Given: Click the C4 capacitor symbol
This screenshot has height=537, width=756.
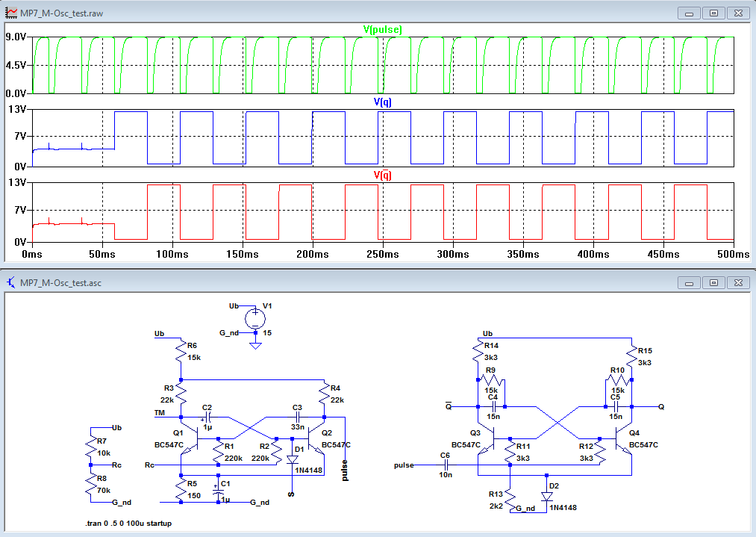Looking at the screenshot, I should [x=494, y=407].
